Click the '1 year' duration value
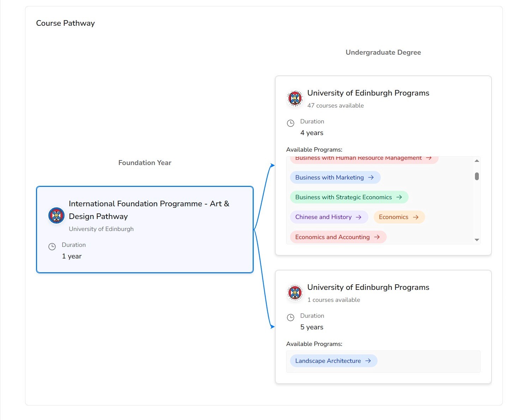Image resolution: width=524 pixels, height=420 pixels. point(72,256)
